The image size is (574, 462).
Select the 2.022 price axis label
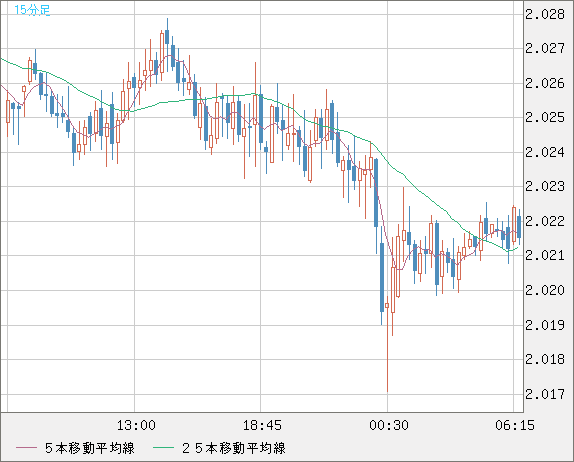(545, 221)
